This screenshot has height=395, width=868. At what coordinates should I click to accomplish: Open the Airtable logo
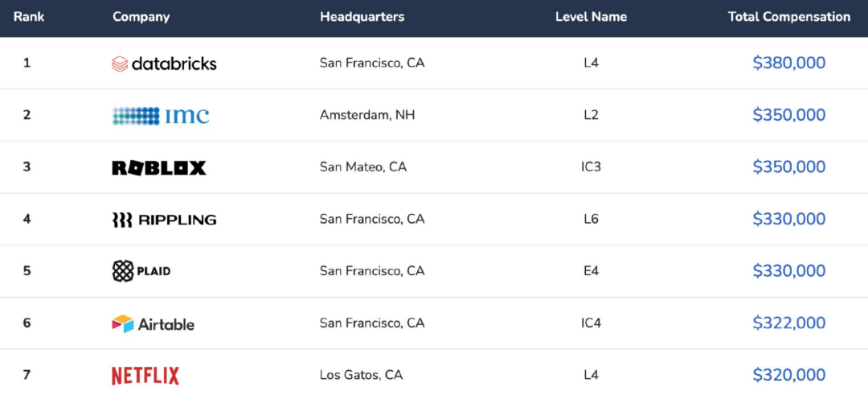coord(153,323)
